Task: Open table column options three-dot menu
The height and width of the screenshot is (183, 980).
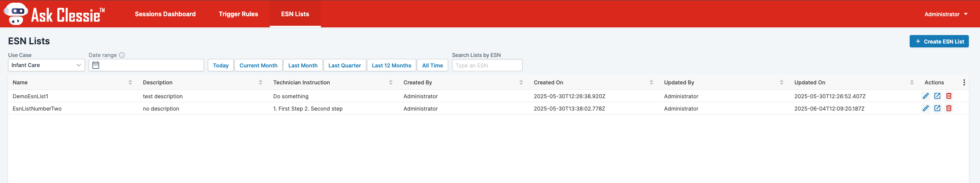Action: 964,82
